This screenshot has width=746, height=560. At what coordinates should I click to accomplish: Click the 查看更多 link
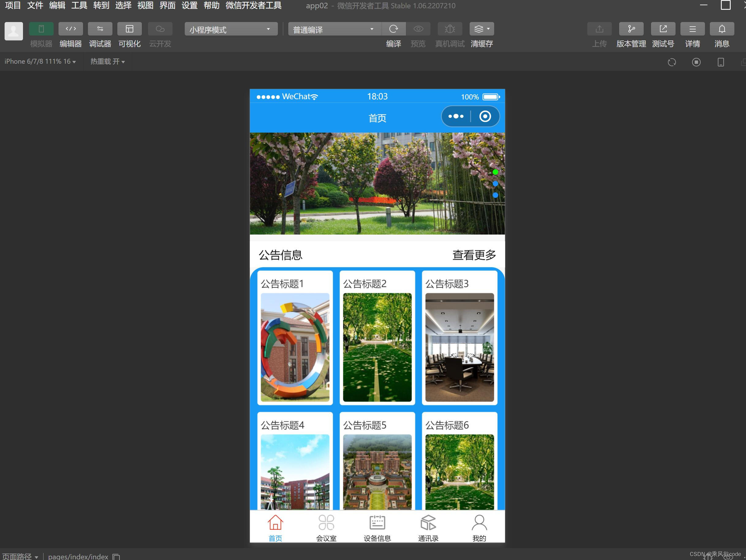click(474, 255)
